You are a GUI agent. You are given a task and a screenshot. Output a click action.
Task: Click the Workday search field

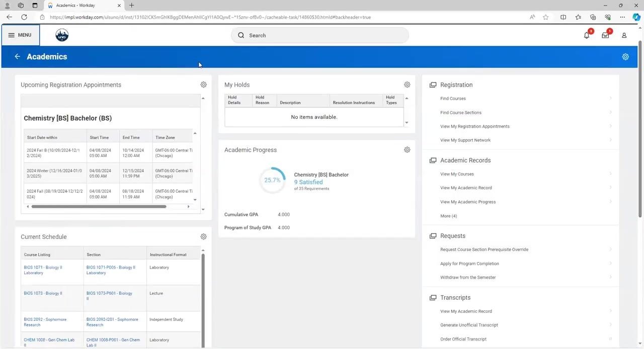point(320,35)
